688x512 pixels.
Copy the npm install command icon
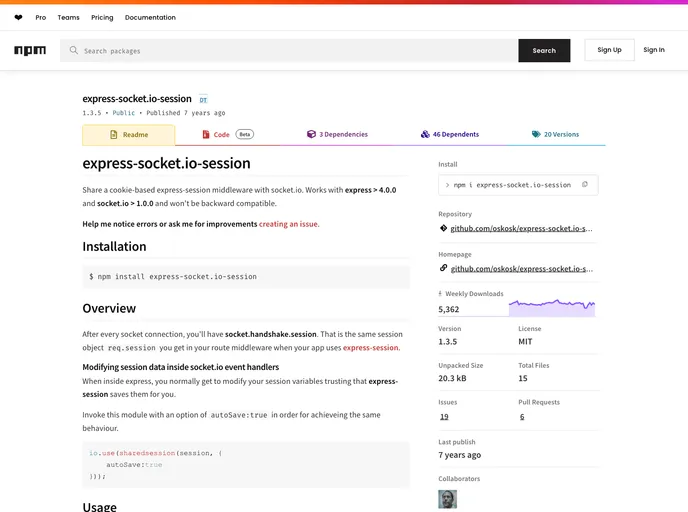pos(585,185)
